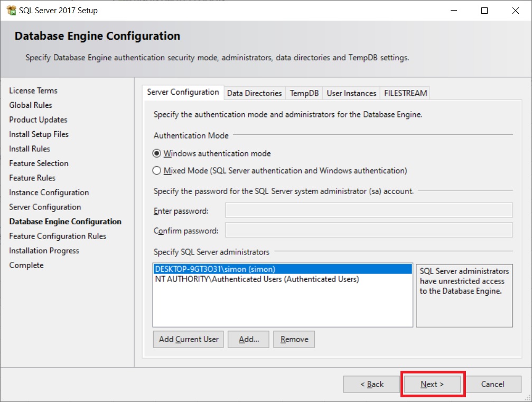Click the Back button
Image resolution: width=532 pixels, height=402 pixels.
pos(372,385)
